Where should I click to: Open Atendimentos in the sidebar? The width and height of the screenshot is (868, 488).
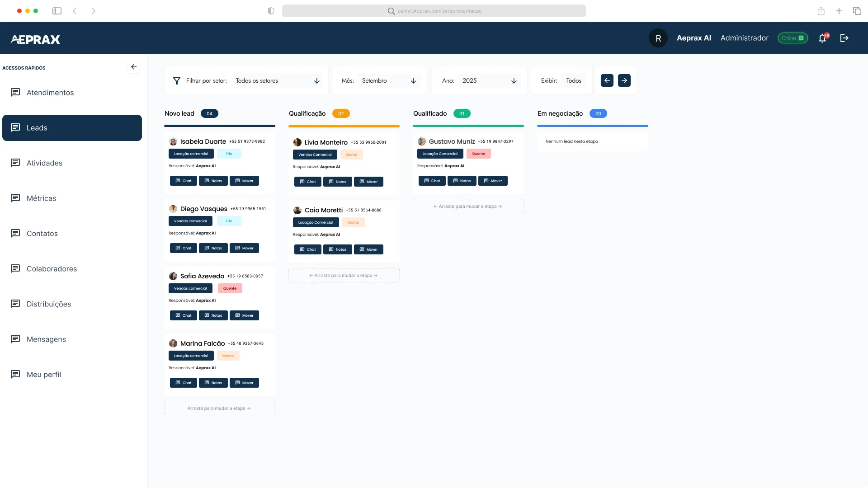tap(72, 93)
